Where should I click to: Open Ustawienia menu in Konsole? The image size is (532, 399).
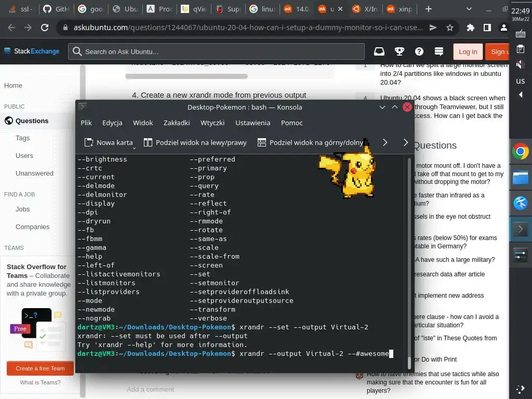(x=253, y=123)
